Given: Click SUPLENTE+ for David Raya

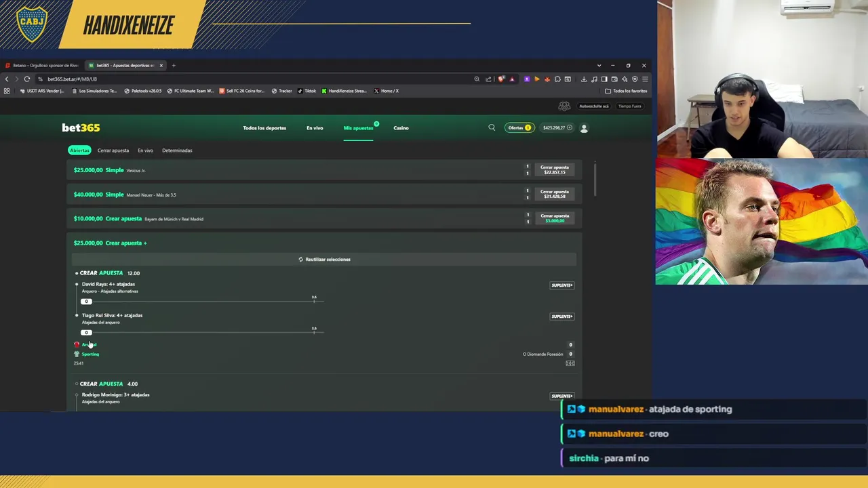Looking at the screenshot, I should 561,285.
